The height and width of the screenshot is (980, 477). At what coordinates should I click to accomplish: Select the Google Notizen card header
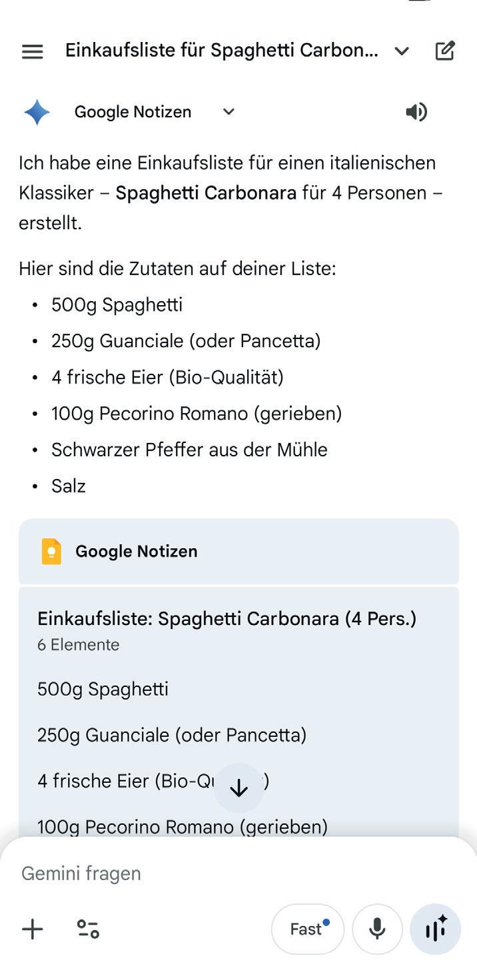(238, 552)
